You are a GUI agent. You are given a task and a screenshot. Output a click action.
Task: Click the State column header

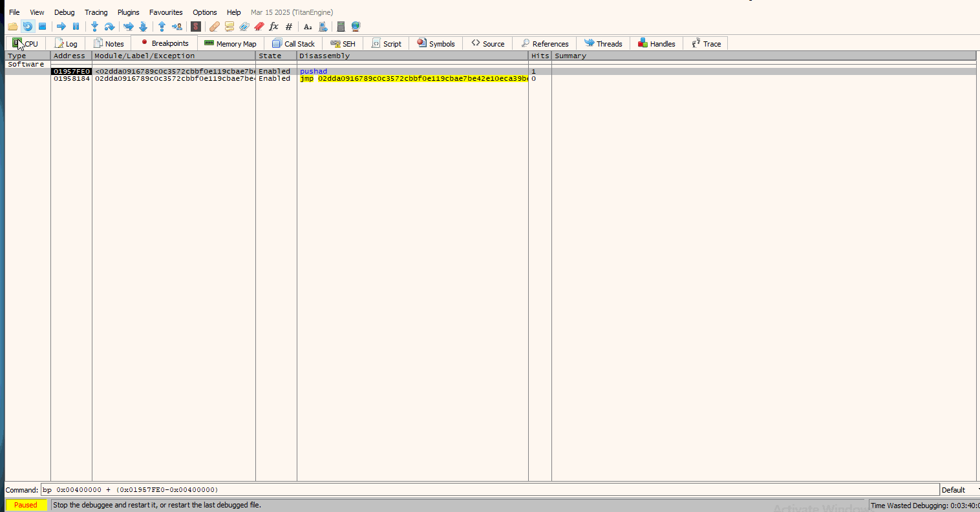coord(276,56)
